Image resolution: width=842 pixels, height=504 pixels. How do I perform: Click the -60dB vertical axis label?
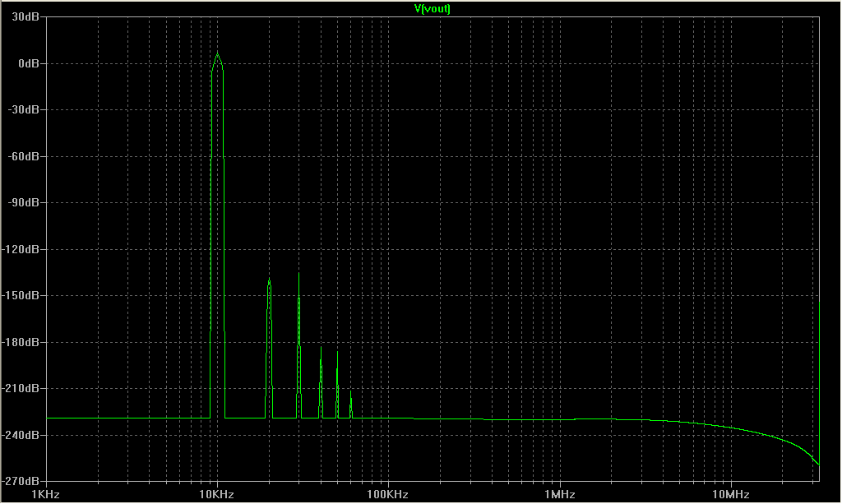[23, 156]
